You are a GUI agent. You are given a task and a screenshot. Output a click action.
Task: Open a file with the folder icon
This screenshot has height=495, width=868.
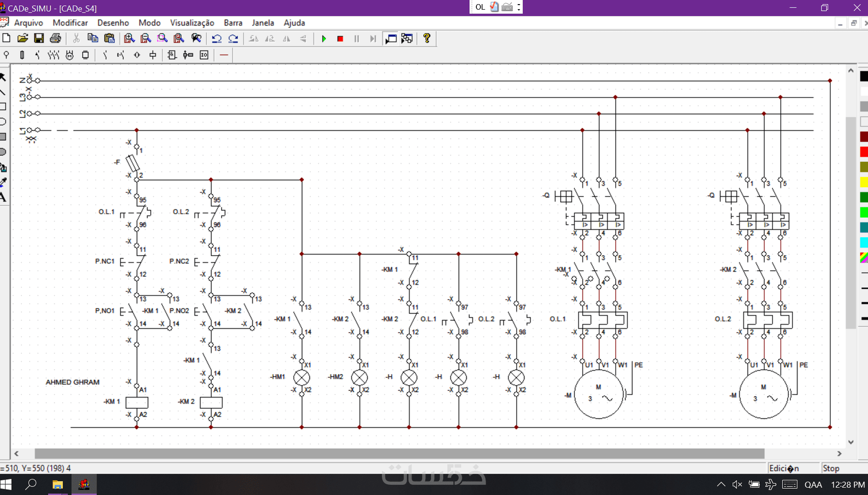pos(22,38)
